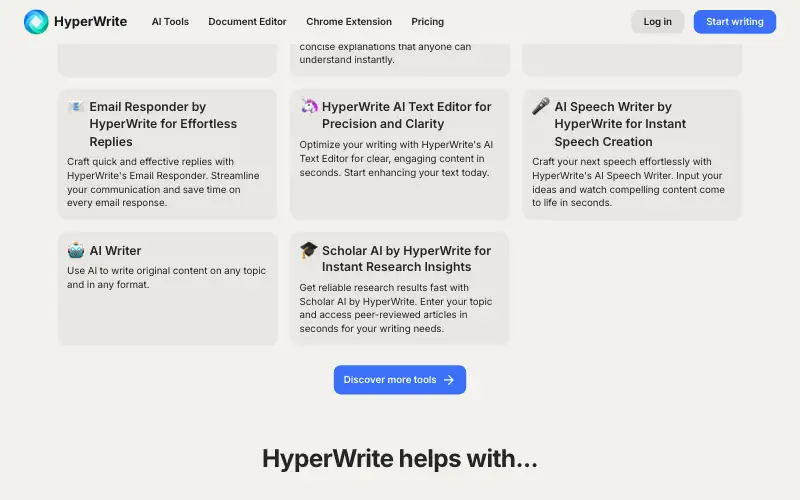Screen dimensions: 800x500
Task: Click the graduation cap icon of Scholar AI
Action: click(309, 250)
